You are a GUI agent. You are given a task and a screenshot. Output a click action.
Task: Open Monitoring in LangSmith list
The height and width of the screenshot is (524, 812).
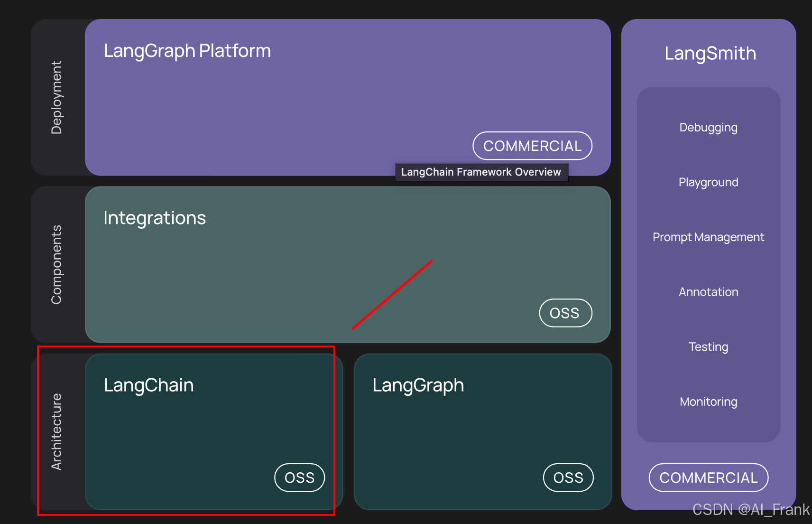point(708,402)
